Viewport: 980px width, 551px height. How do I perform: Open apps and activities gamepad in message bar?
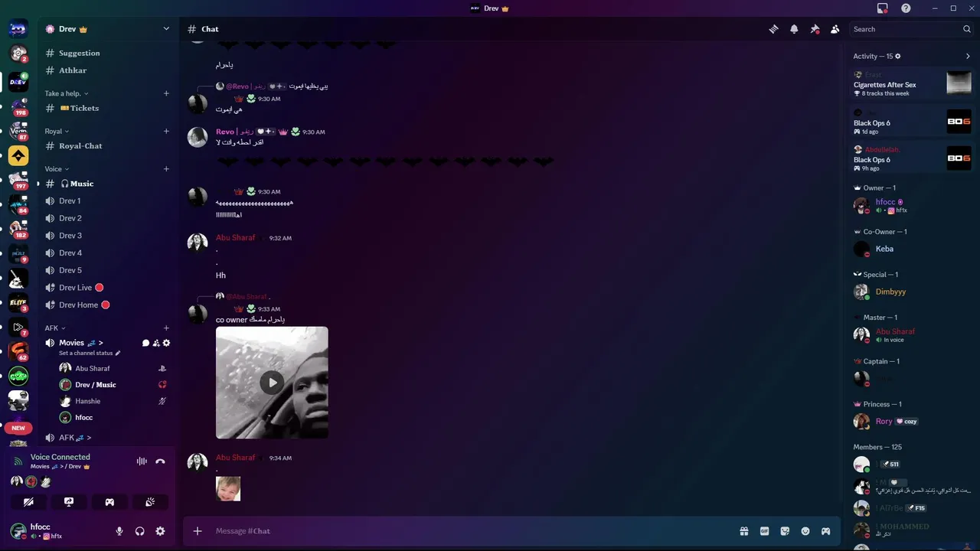pyautogui.click(x=826, y=531)
